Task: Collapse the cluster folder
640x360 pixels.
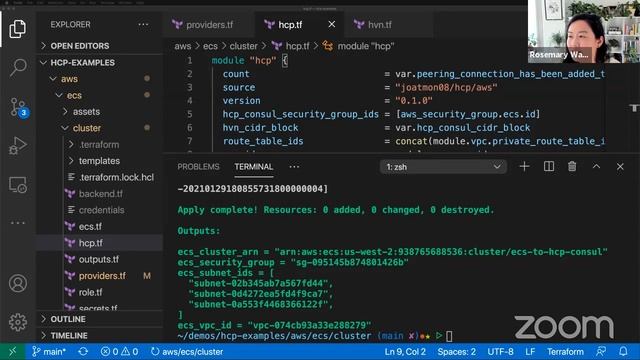Action: (100, 128)
